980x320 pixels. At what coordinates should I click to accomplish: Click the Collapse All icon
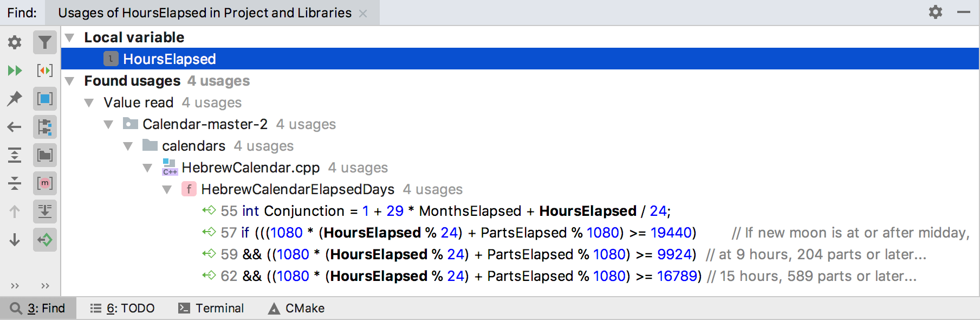point(15,183)
